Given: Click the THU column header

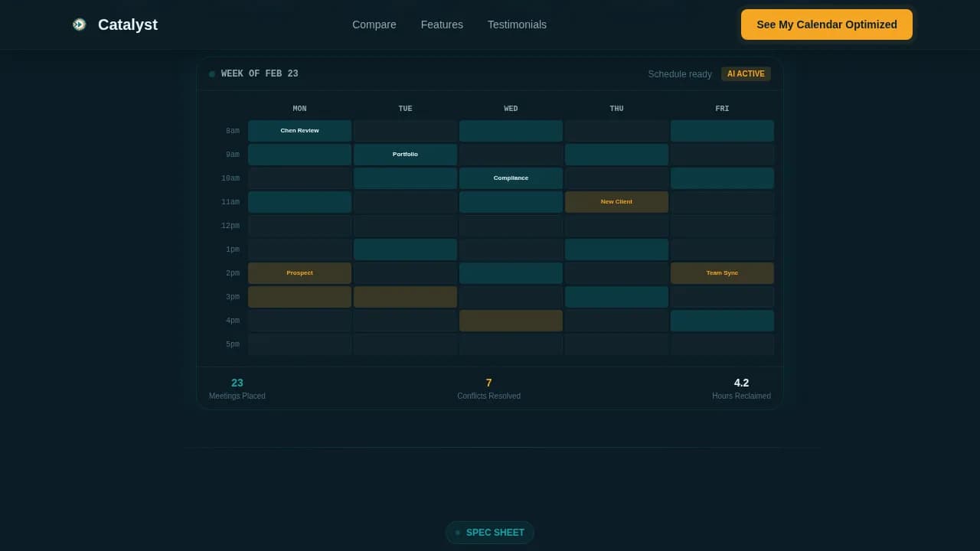Looking at the screenshot, I should pos(616,109).
